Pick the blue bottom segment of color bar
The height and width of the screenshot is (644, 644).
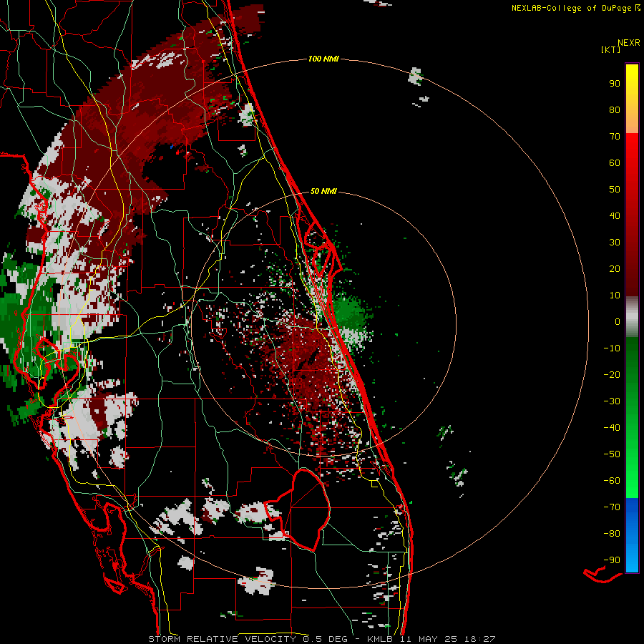click(x=632, y=535)
